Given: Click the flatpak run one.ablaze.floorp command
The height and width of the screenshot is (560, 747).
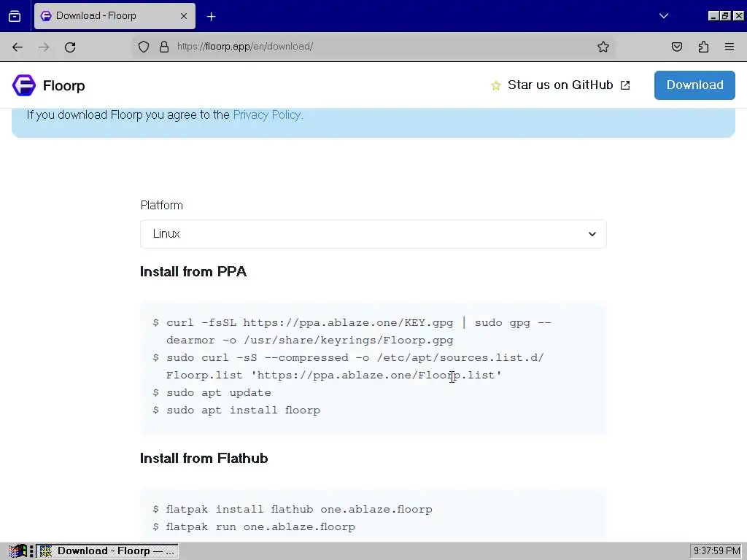Looking at the screenshot, I should pos(260,527).
